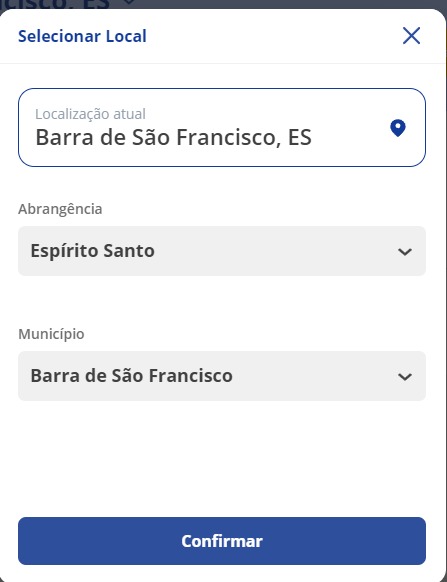Expand the Município chevron arrow
This screenshot has height=582, width=447.
[405, 377]
